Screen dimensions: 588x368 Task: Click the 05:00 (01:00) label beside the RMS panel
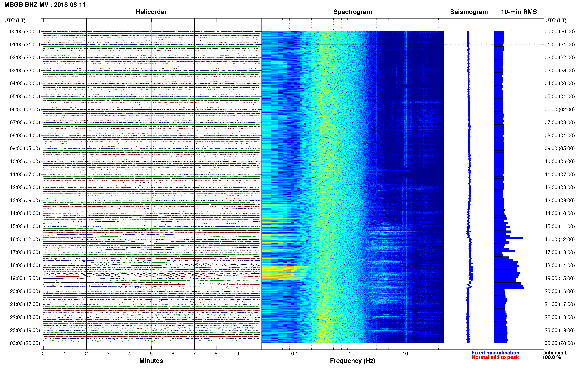(560, 96)
